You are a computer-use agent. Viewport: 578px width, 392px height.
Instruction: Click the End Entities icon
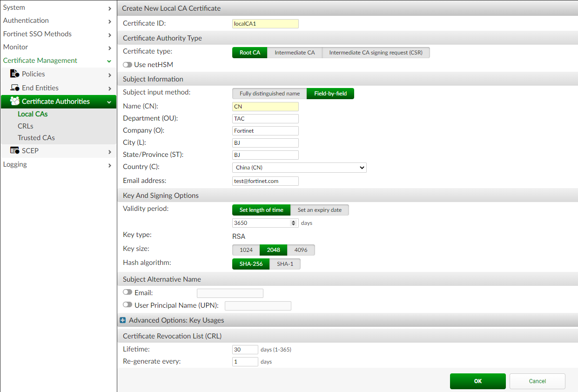pyautogui.click(x=14, y=88)
